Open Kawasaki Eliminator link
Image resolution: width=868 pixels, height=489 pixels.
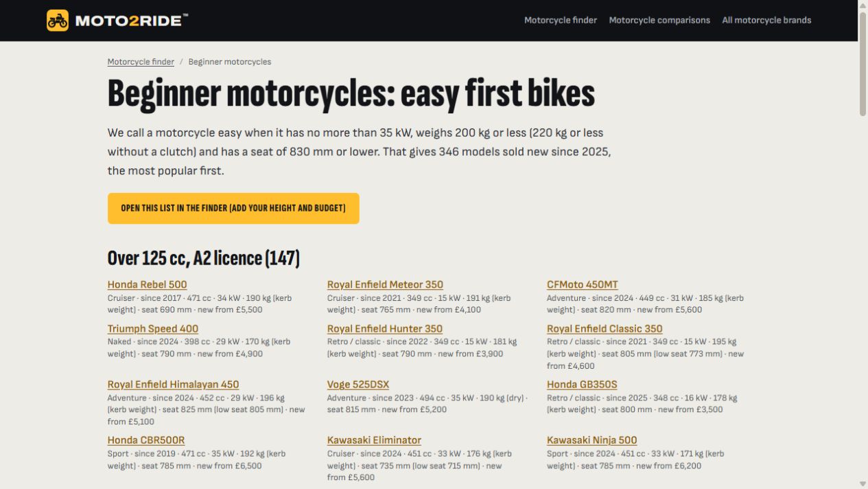374,440
